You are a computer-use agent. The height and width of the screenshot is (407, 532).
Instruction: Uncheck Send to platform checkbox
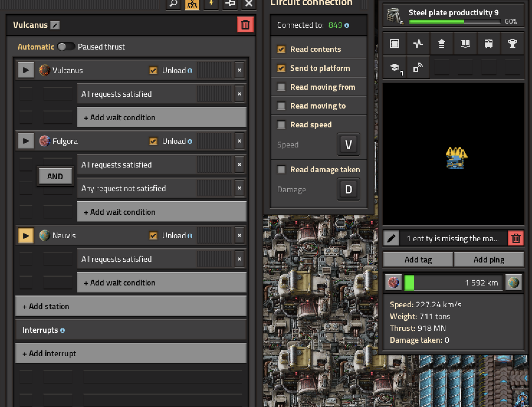(x=281, y=68)
